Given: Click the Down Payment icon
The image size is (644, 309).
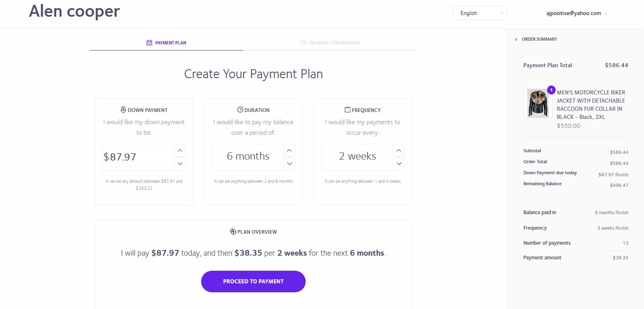Looking at the screenshot, I should 123,110.
